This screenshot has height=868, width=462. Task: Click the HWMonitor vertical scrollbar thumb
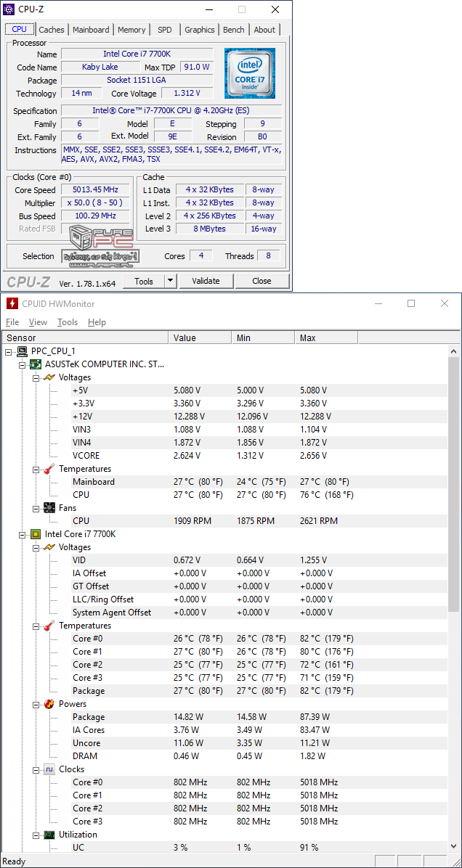454,484
